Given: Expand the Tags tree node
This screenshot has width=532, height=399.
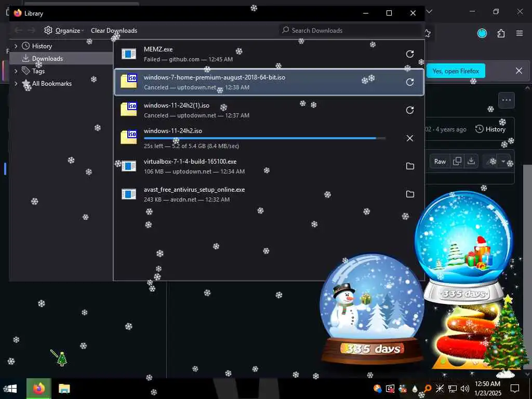Looking at the screenshot, I should [x=16, y=71].
